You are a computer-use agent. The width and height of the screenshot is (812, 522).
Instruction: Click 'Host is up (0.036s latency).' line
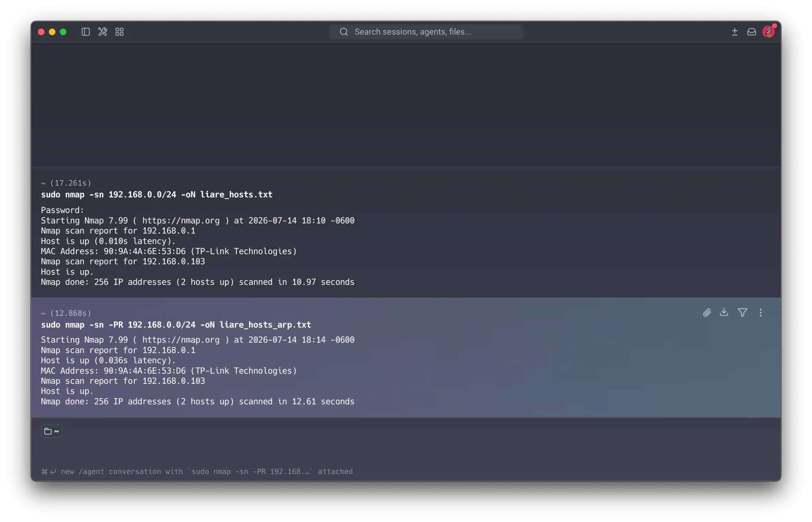(x=108, y=360)
